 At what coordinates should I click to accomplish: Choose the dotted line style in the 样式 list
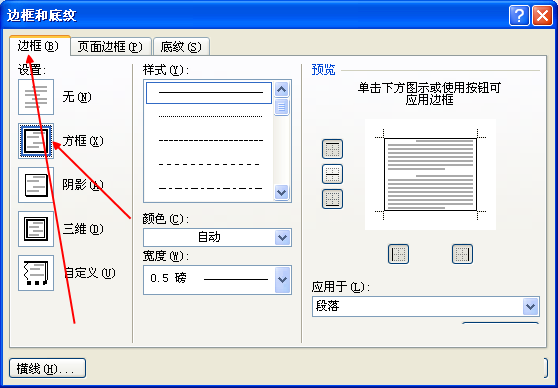click(x=210, y=116)
